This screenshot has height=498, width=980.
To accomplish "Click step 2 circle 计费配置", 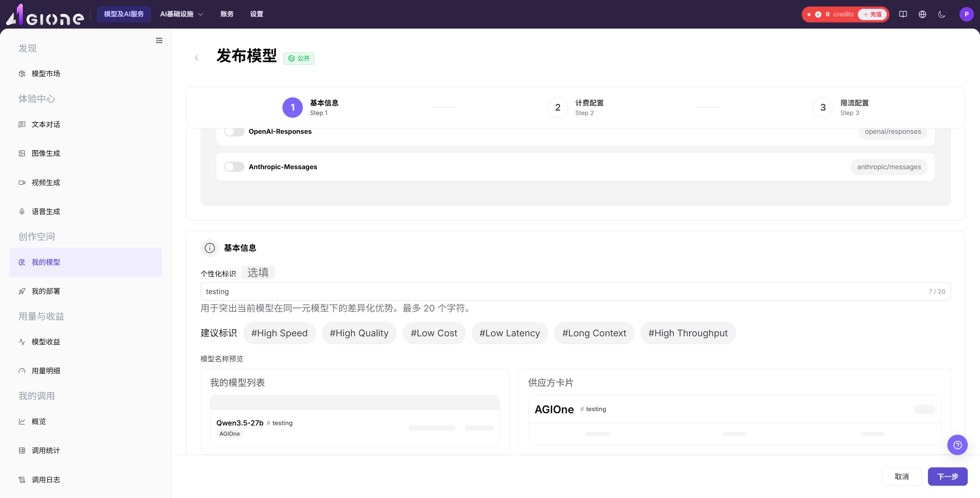I will pos(558,108).
